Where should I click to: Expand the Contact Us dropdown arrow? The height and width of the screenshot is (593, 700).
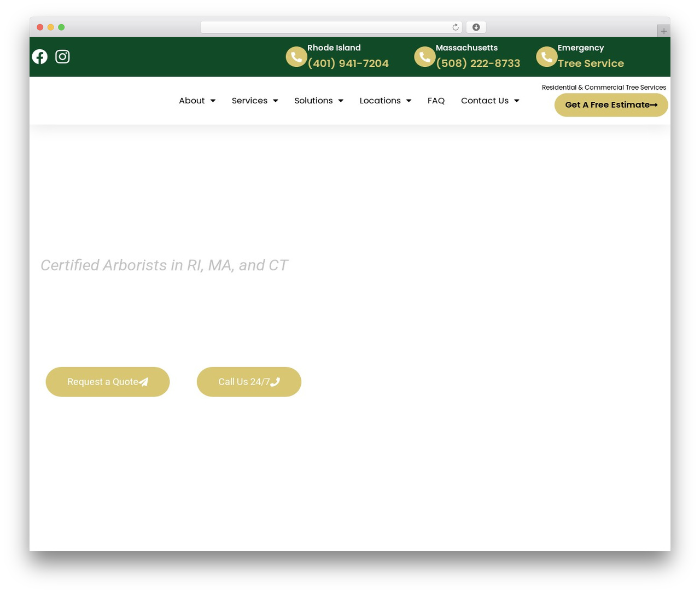(517, 101)
